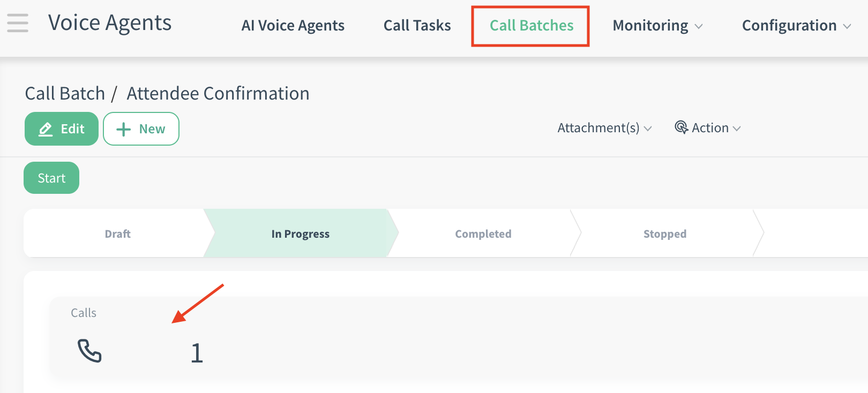
Task: Click the Action cursor icon
Action: (681, 127)
